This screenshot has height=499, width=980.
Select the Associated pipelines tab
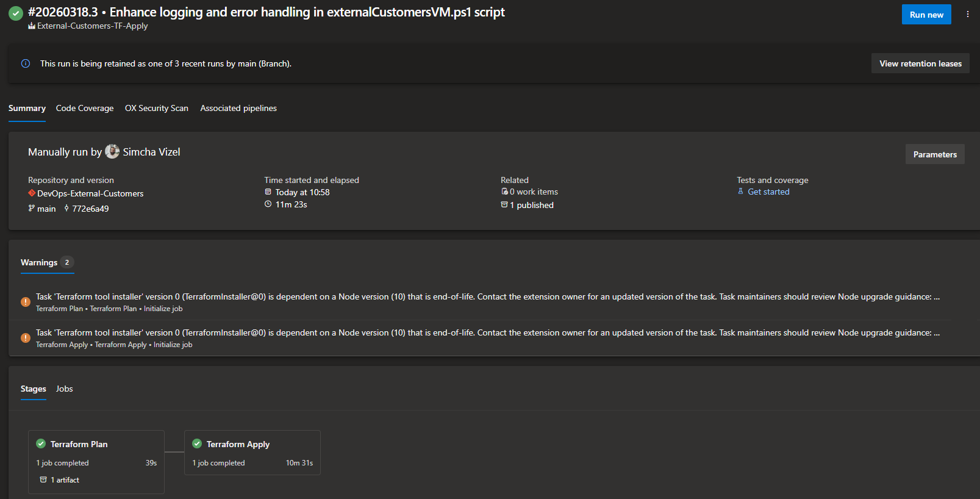click(x=238, y=108)
